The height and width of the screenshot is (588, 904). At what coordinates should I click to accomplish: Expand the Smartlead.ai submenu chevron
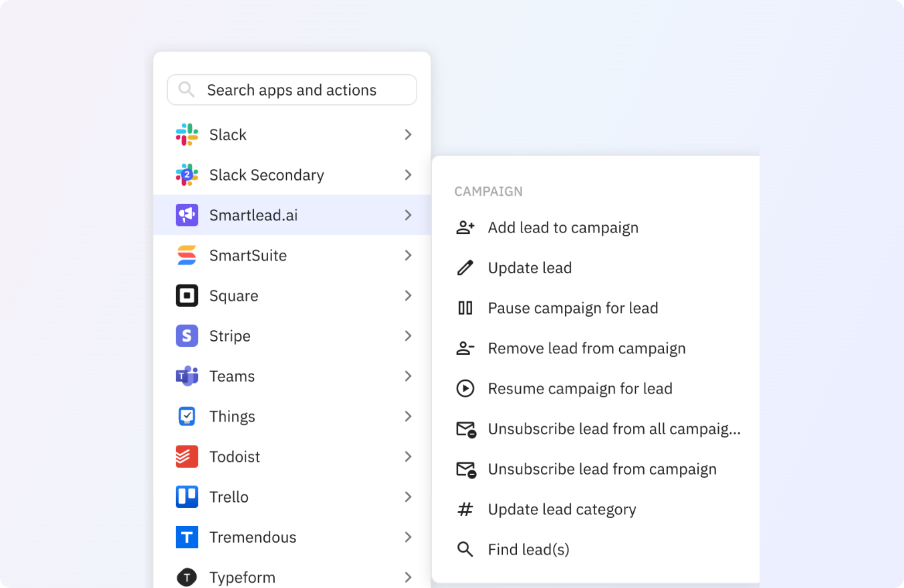[x=408, y=215]
